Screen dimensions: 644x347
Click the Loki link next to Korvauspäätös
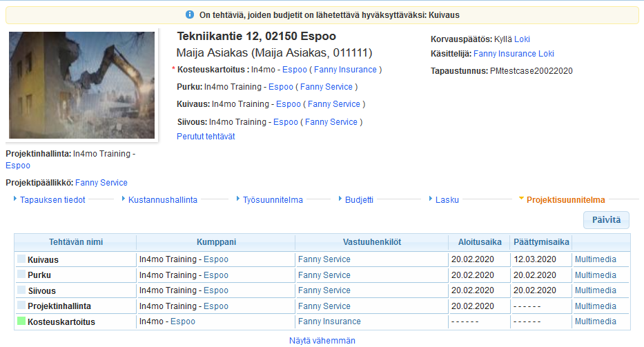(x=522, y=39)
